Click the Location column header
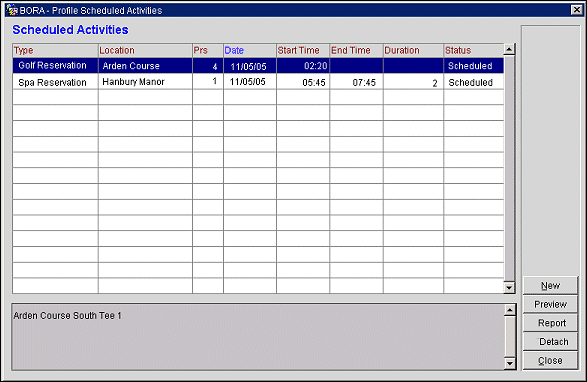587x382 pixels. (145, 50)
